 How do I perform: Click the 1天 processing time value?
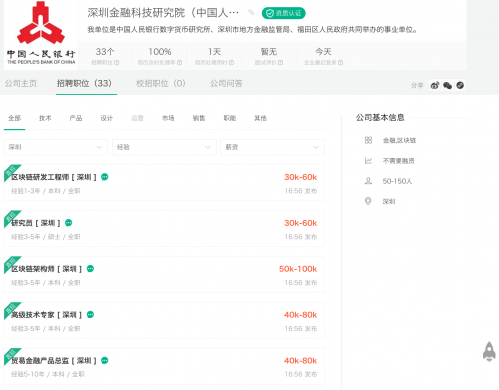coord(214,52)
